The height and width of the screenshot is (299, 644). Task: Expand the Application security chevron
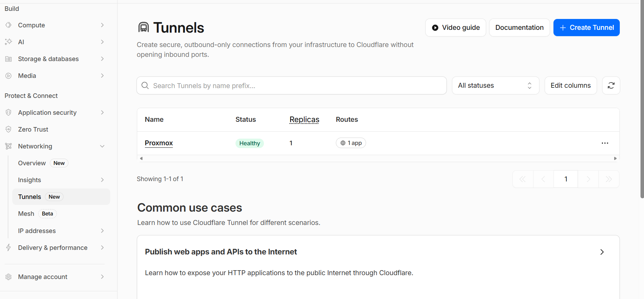102,113
